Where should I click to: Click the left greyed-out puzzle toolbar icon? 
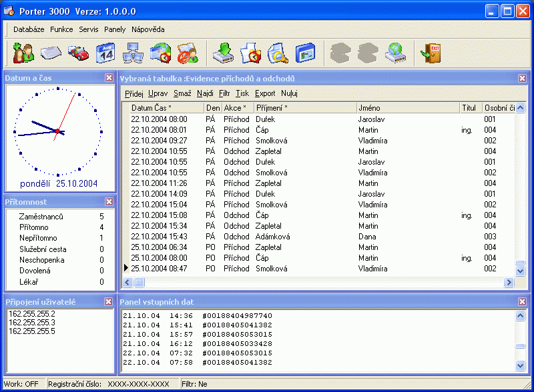click(340, 53)
